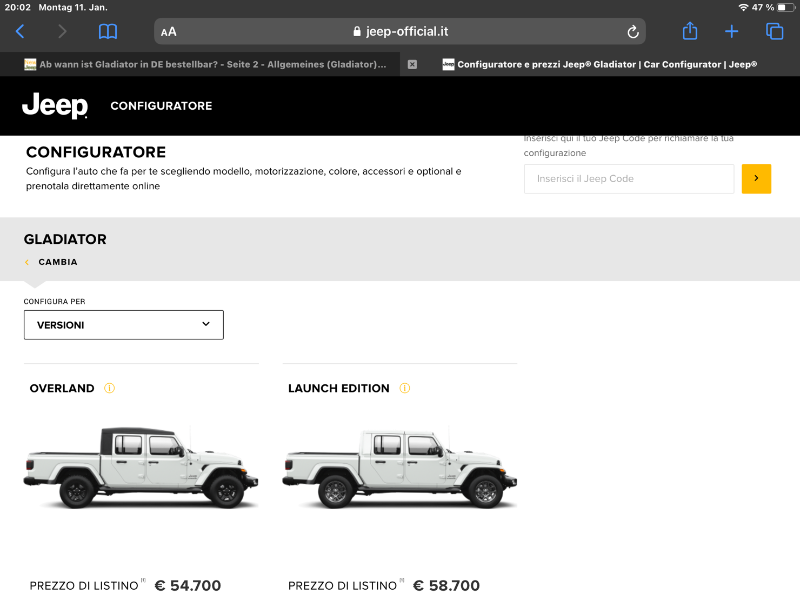
Task: Reload the page with the refresh icon
Action: point(633,31)
